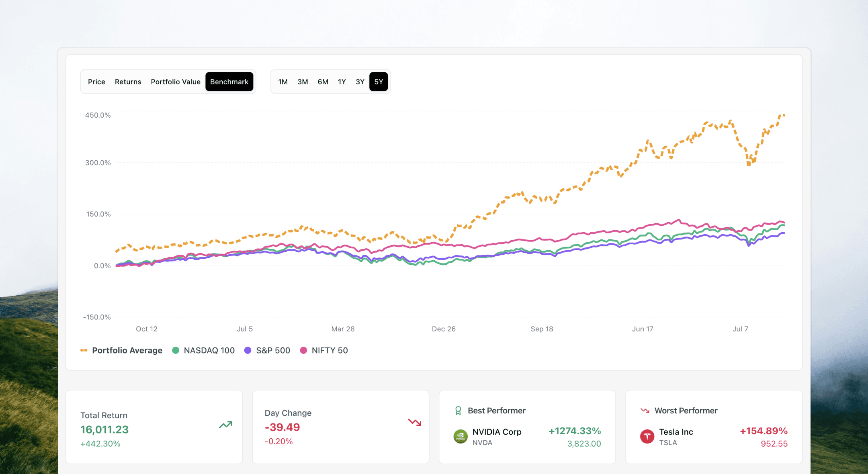
Task: Click the Total Return trending-up arrow icon
Action: [x=225, y=425]
